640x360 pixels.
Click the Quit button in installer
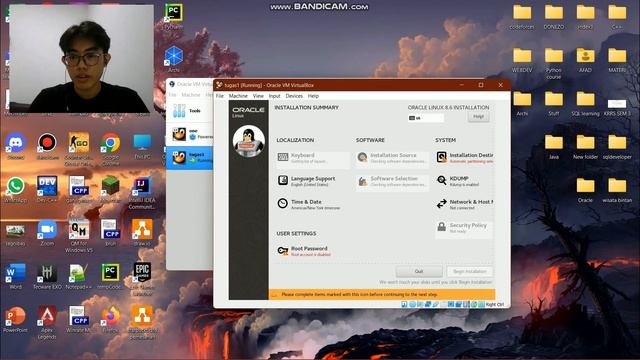coord(419,271)
